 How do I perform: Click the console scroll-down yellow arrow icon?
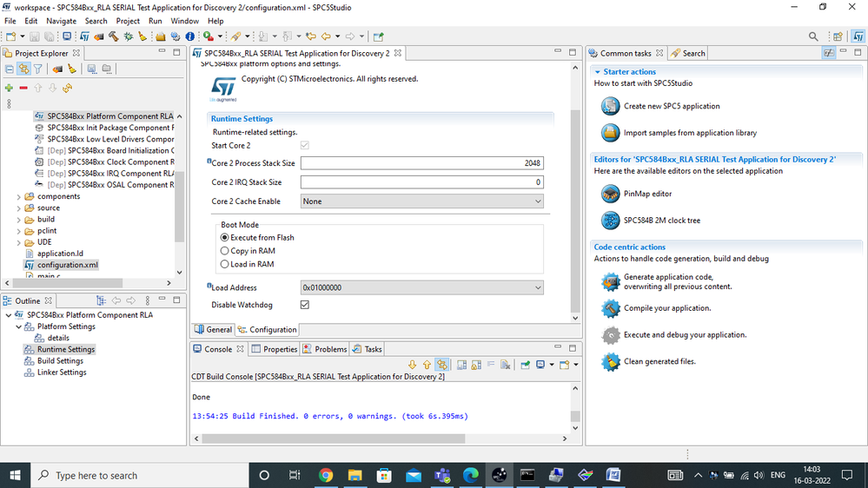coord(412,365)
